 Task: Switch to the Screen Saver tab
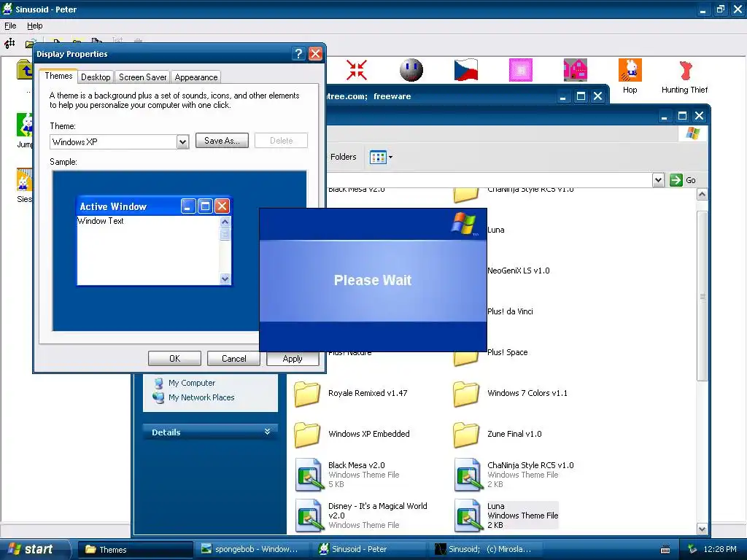click(x=142, y=77)
